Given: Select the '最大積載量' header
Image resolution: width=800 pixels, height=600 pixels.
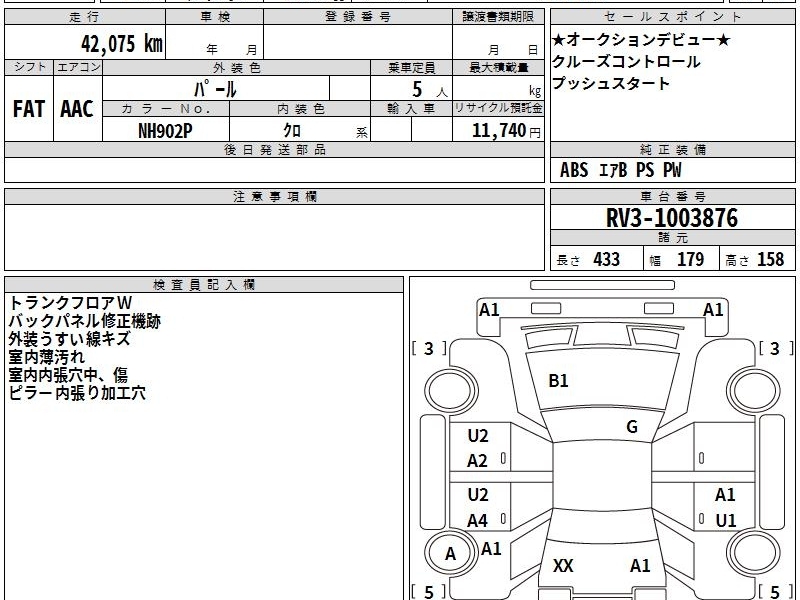Looking at the screenshot, I should pos(498,68).
